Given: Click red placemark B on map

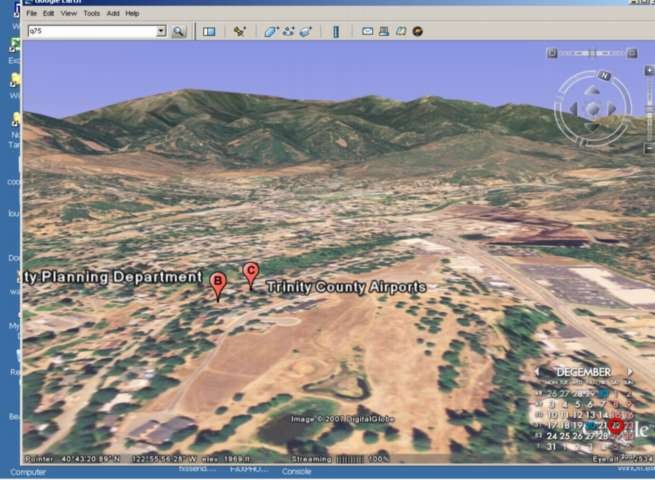Looking at the screenshot, I should click(218, 284).
